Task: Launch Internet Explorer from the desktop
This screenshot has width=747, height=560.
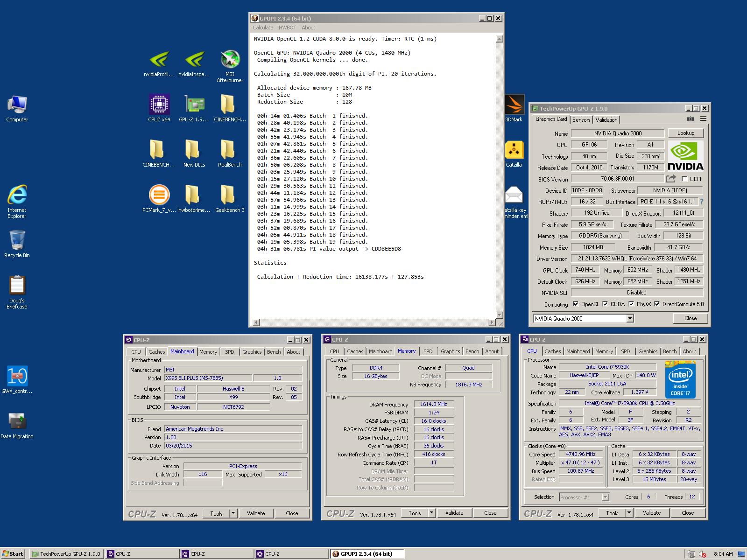Action: pos(17,202)
